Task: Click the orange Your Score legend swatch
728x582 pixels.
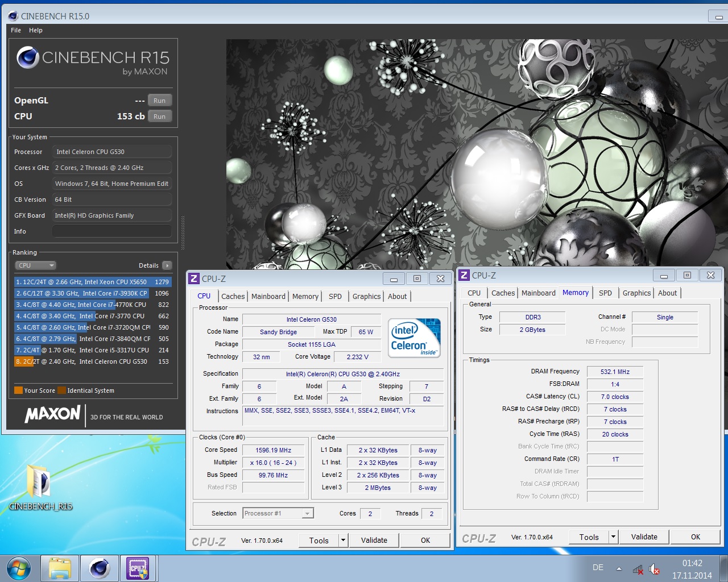Action: click(x=18, y=390)
